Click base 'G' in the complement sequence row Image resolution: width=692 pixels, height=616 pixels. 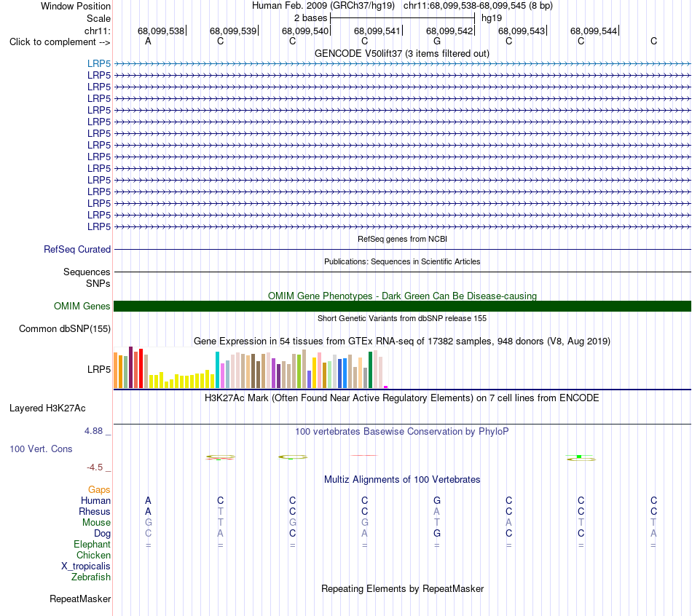pyautogui.click(x=437, y=41)
